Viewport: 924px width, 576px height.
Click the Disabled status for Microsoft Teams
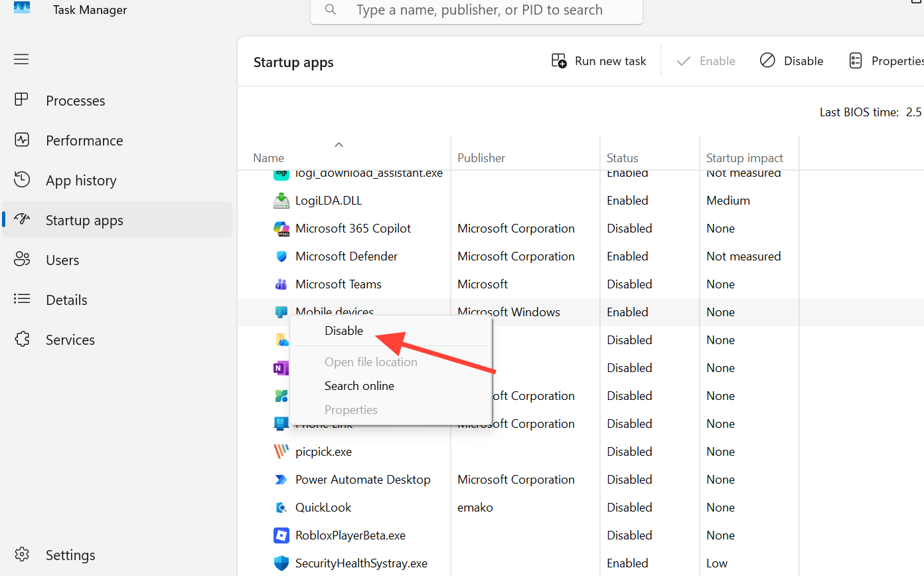click(629, 284)
